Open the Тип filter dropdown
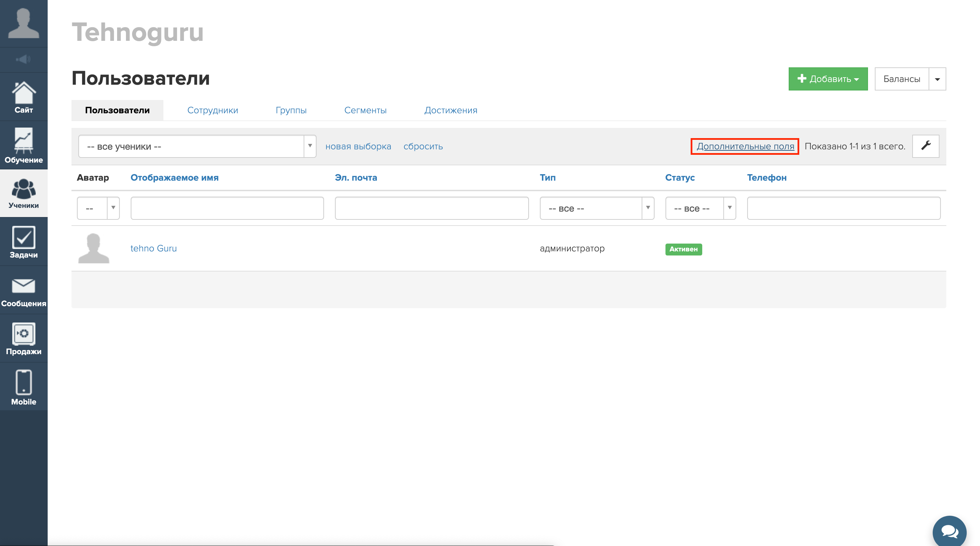Viewport: 980px width, 546px height. tap(597, 208)
